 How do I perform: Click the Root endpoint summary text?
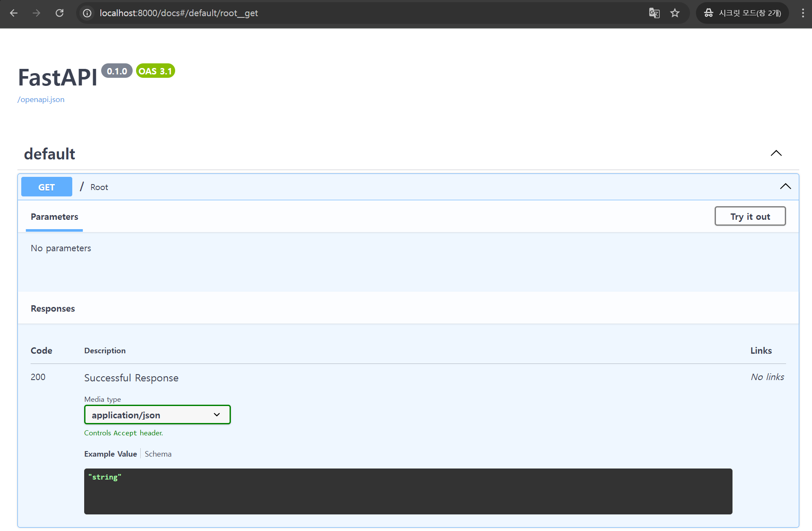99,187
